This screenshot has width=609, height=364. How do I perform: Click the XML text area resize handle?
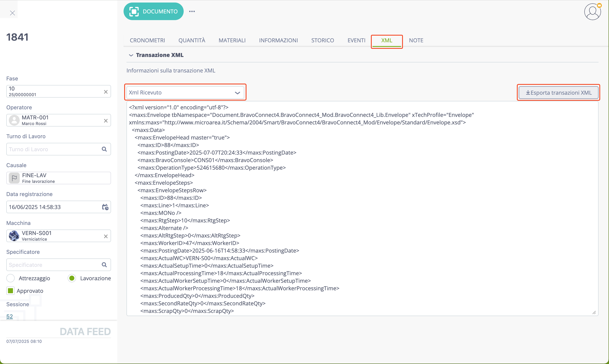click(x=594, y=312)
